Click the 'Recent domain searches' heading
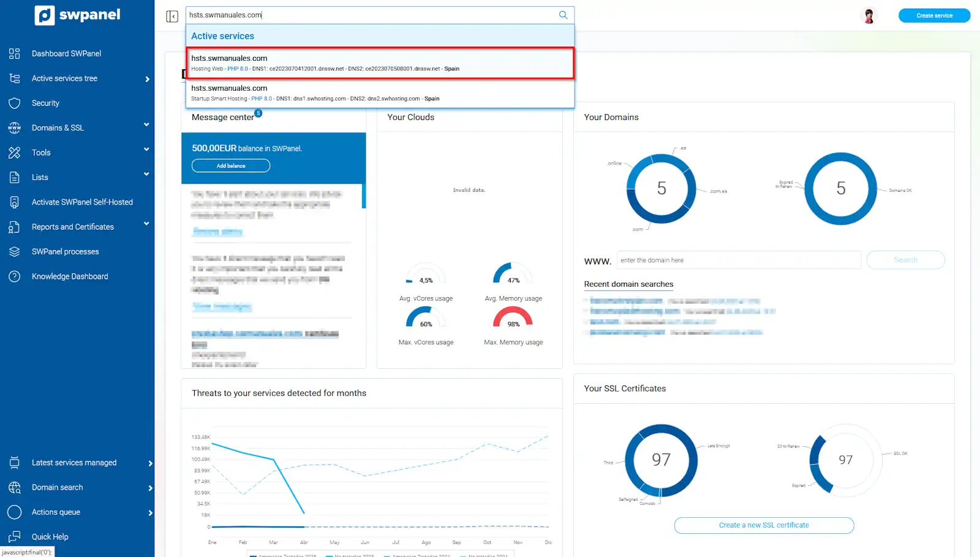The image size is (980, 557). [628, 284]
